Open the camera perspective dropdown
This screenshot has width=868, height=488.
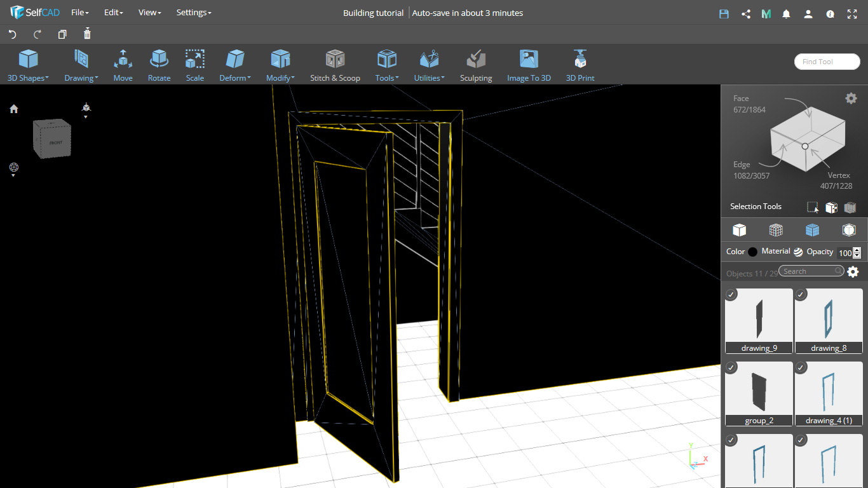click(x=86, y=111)
